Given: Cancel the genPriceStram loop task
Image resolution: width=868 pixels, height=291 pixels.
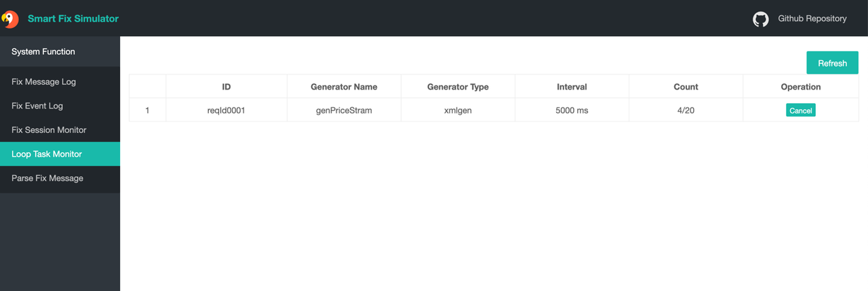Looking at the screenshot, I should click(801, 111).
